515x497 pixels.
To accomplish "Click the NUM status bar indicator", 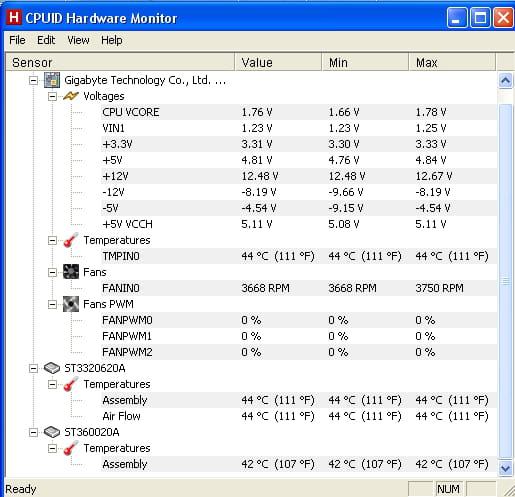I will (x=448, y=489).
